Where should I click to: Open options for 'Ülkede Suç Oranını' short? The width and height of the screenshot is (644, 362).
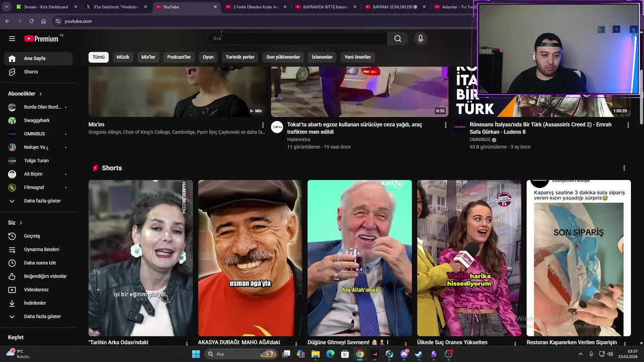click(515, 344)
